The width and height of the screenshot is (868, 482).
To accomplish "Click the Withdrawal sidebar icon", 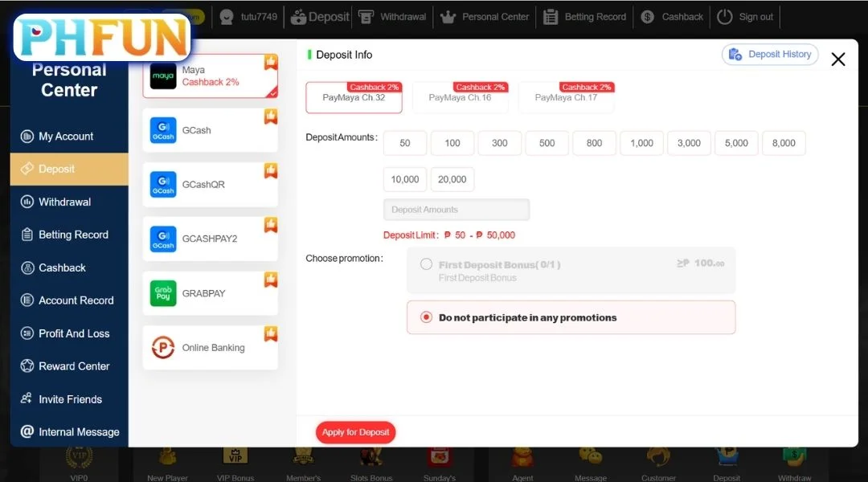I will coord(27,202).
